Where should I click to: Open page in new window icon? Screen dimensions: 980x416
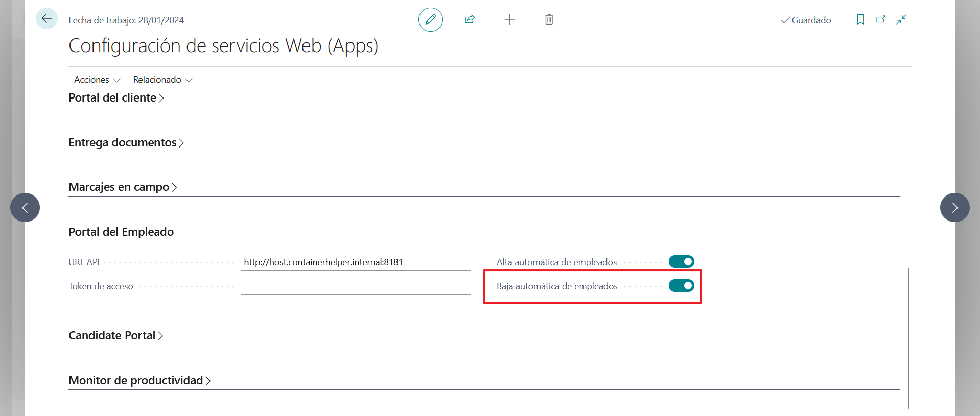click(880, 20)
